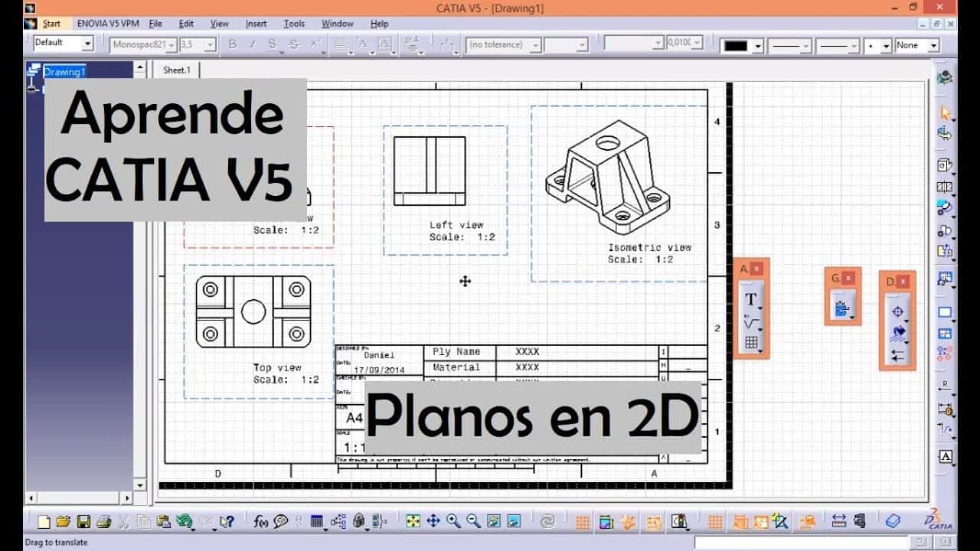Print the drawing sheet

coord(103,522)
